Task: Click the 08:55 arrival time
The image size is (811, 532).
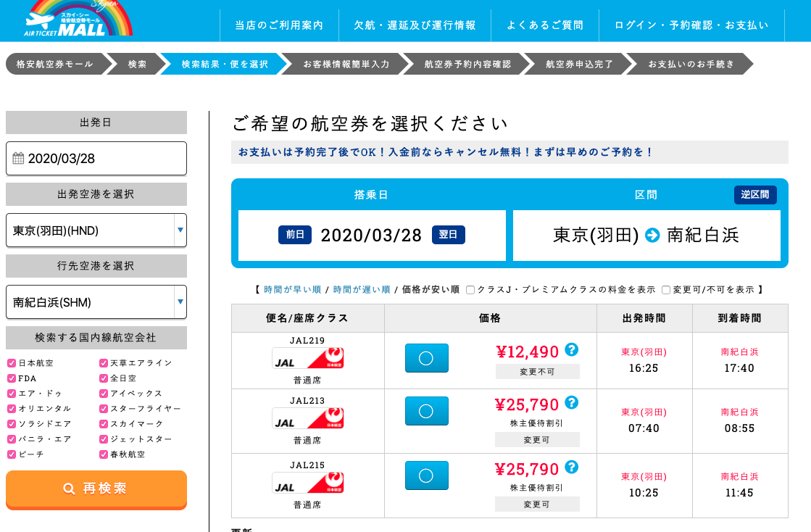Action: pyautogui.click(x=740, y=428)
